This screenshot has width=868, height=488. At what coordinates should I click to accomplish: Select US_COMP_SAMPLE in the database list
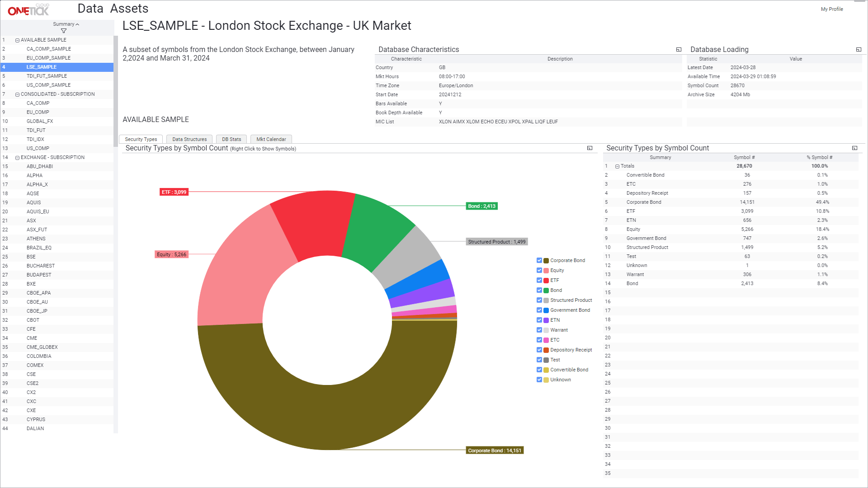pyautogui.click(x=48, y=85)
